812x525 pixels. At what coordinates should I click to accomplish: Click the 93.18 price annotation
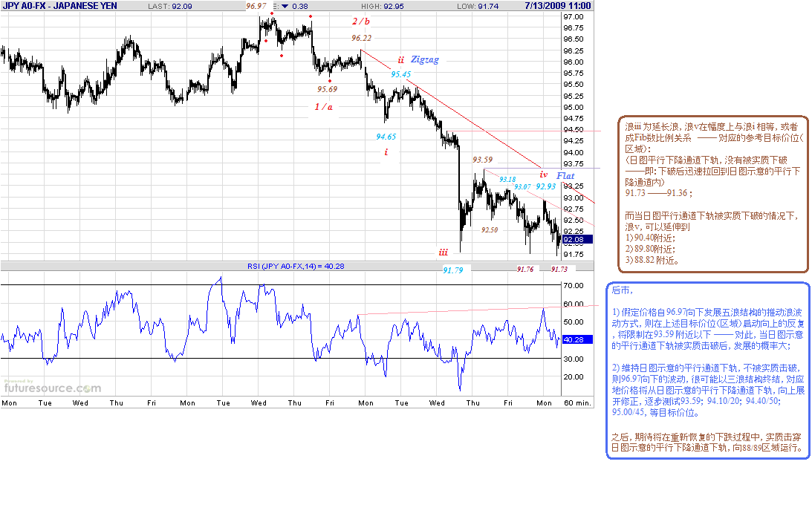tap(507, 180)
